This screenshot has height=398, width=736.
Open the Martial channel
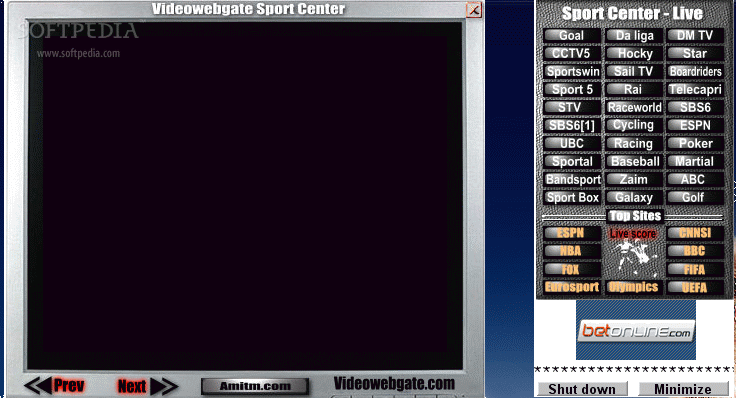coord(695,161)
